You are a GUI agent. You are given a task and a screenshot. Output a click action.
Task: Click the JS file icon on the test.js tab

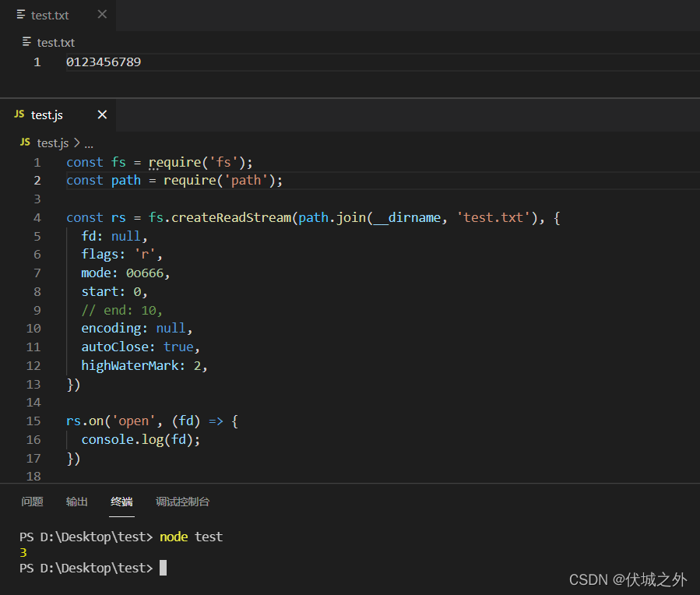19,114
